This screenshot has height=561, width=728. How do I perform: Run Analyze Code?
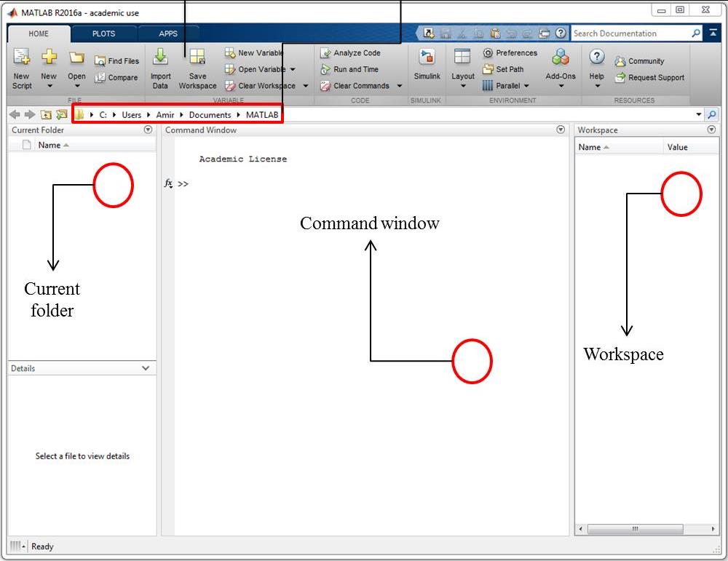tap(351, 53)
